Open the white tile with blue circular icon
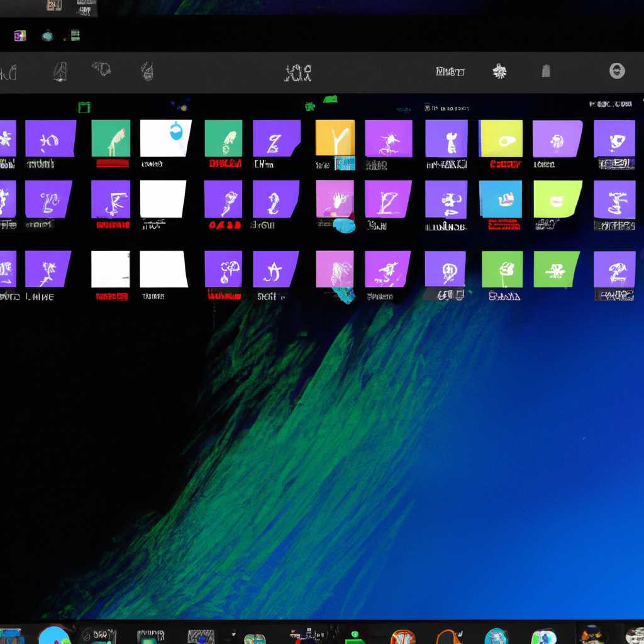Viewport: 644px width, 644px height. click(165, 138)
